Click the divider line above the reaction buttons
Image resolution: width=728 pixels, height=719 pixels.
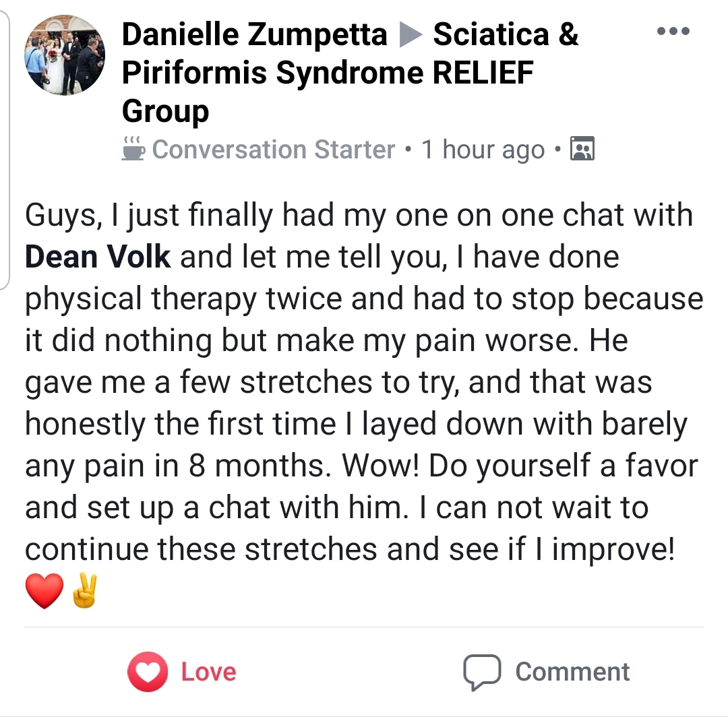(364, 627)
